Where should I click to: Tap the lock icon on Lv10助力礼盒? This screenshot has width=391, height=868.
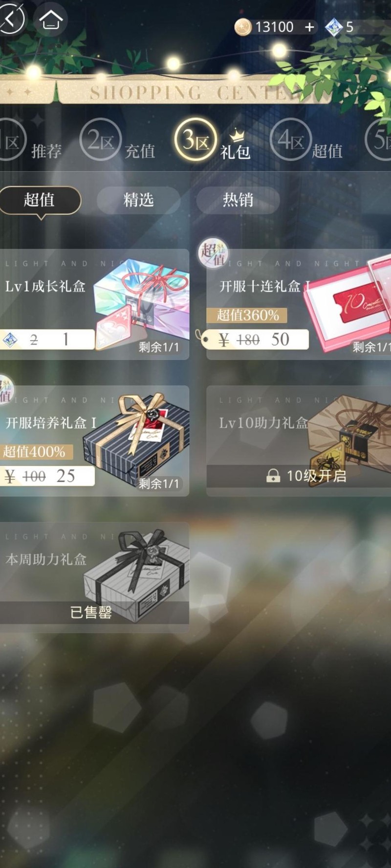click(273, 475)
